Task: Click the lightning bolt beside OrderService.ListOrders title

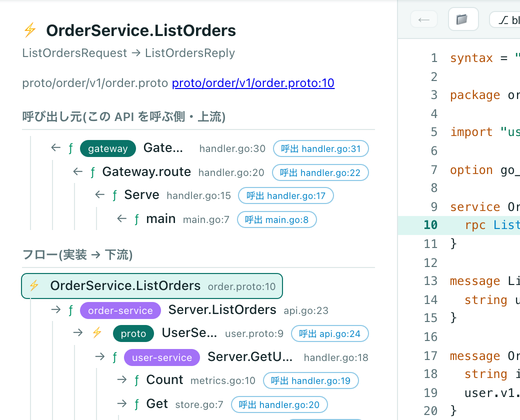Action: point(30,30)
